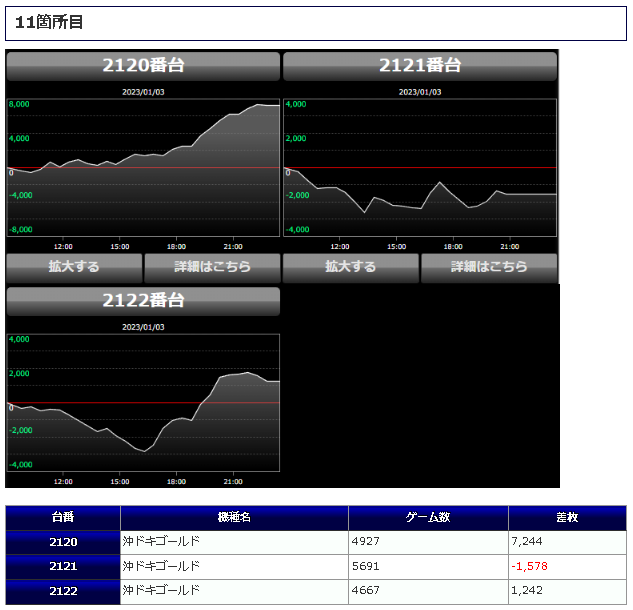The image size is (633, 610).
Task: Click the 2121 slump graph thumbnail
Action: [x=420, y=168]
